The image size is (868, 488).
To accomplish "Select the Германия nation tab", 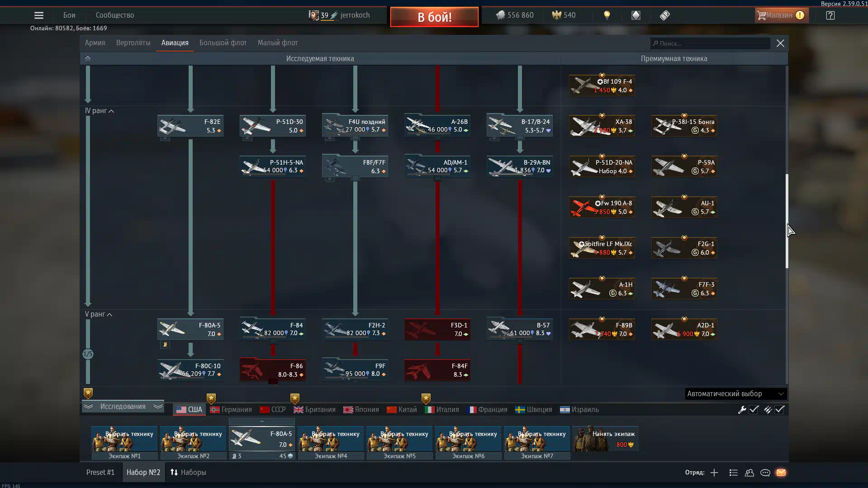I will (231, 410).
